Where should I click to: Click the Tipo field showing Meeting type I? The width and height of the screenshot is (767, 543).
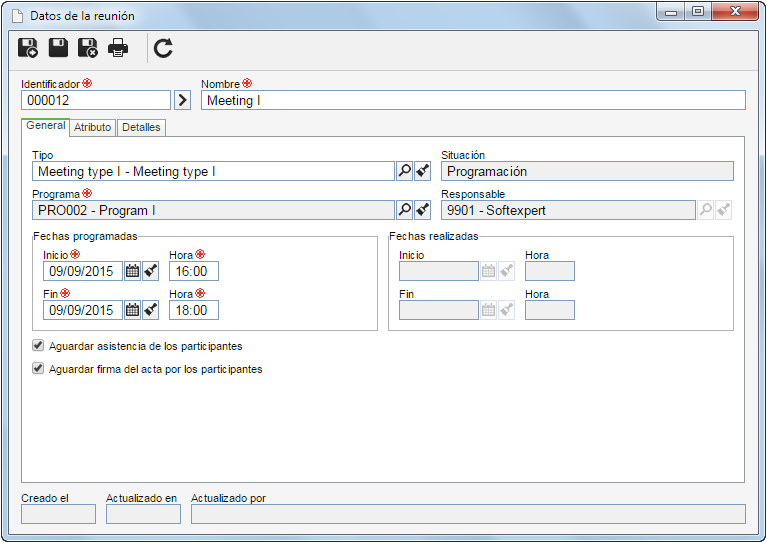point(213,171)
